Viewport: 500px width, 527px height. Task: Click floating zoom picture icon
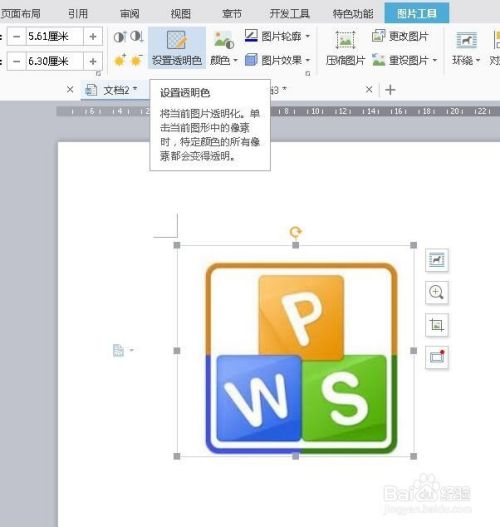tap(436, 292)
